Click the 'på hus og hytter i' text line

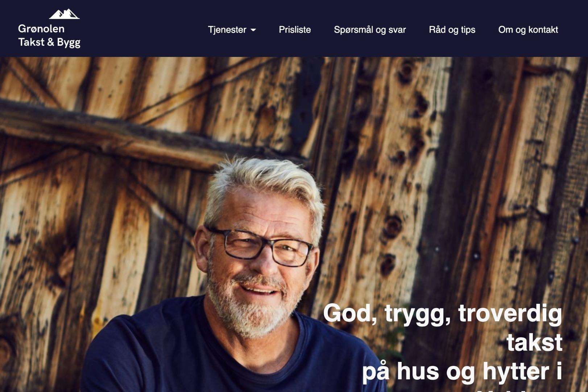click(462, 372)
